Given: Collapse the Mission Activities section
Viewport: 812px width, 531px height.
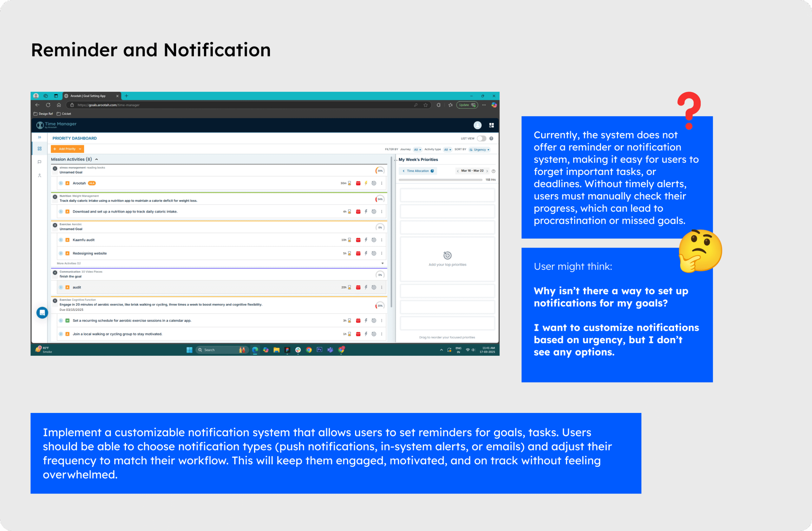Looking at the screenshot, I should [96, 159].
